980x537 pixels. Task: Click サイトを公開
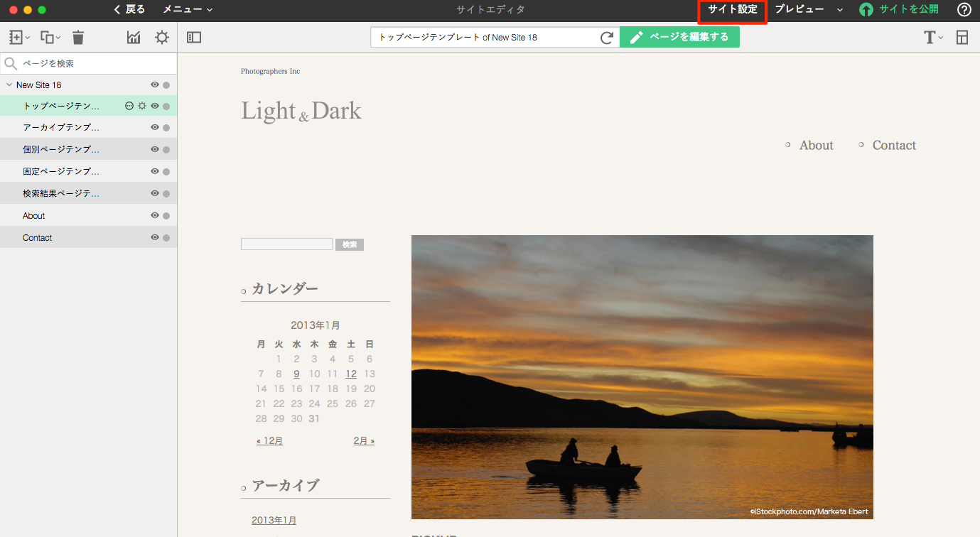(x=909, y=9)
